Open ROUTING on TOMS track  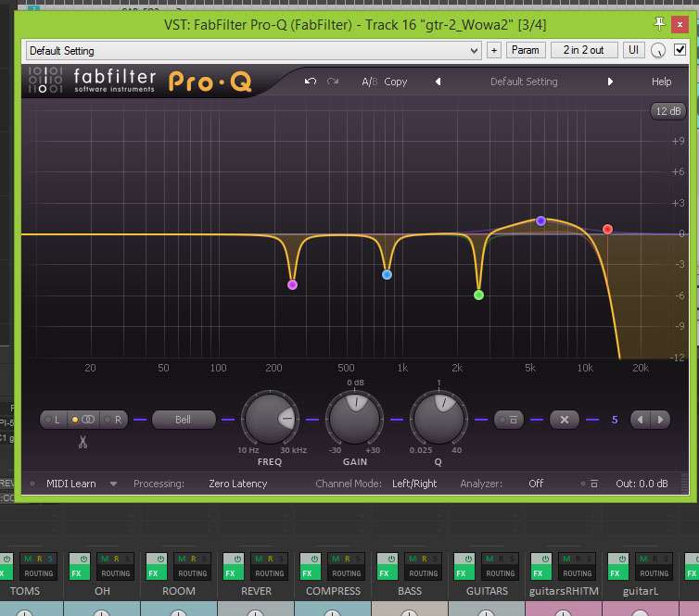click(38, 573)
